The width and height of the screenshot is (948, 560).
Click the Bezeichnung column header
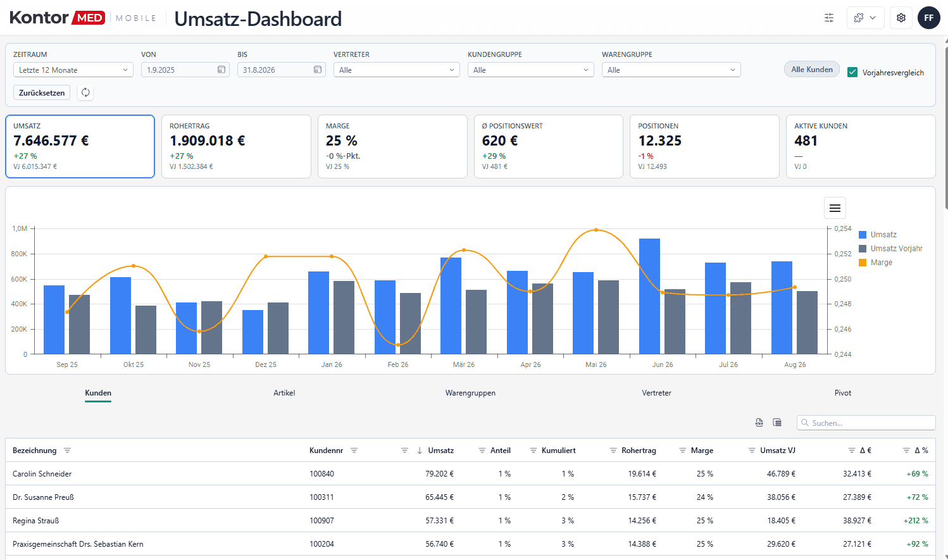(35, 451)
